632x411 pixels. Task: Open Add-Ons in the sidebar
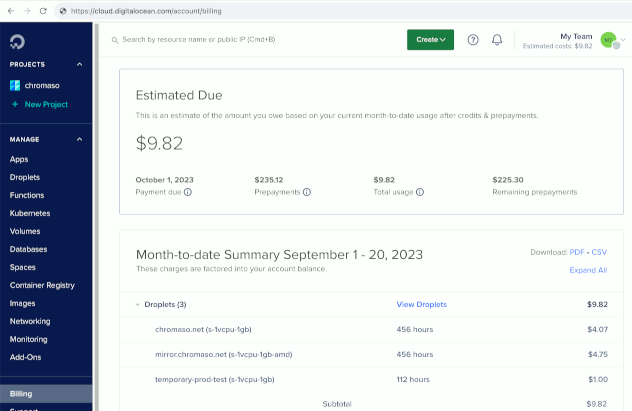pos(25,357)
